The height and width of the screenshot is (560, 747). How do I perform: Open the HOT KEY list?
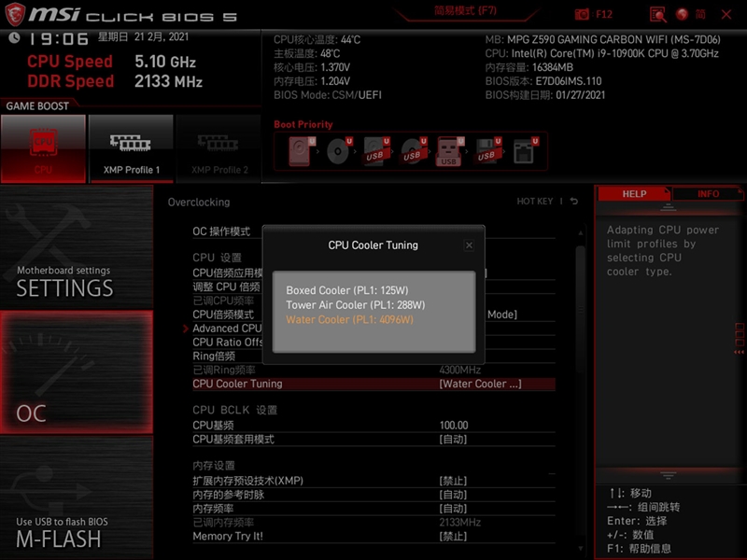tap(534, 202)
